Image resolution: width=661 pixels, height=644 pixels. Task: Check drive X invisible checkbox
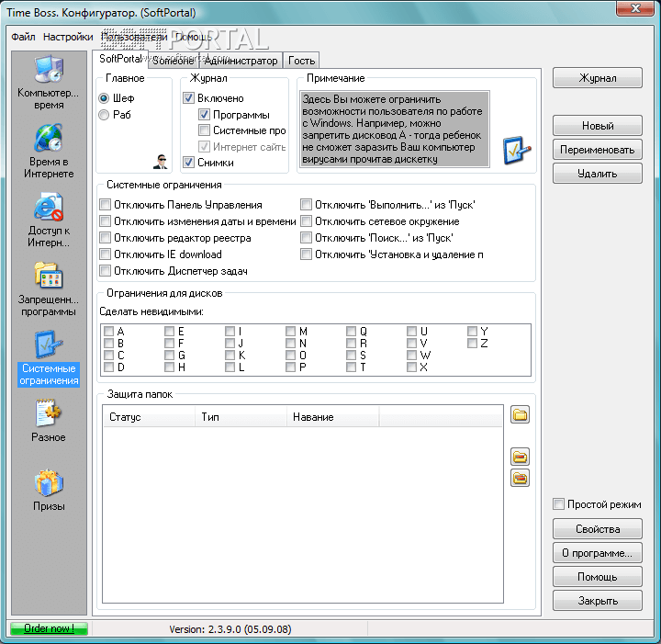[x=411, y=367]
